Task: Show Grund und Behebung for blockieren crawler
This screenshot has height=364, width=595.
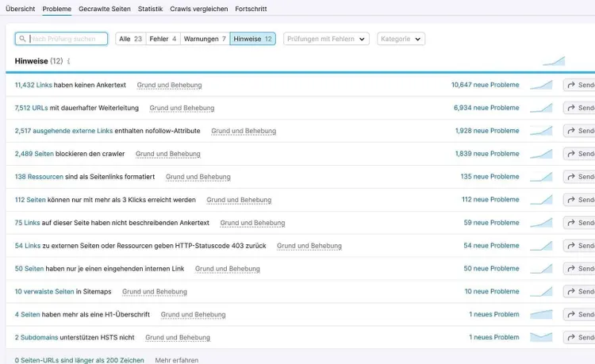Action: point(168,154)
